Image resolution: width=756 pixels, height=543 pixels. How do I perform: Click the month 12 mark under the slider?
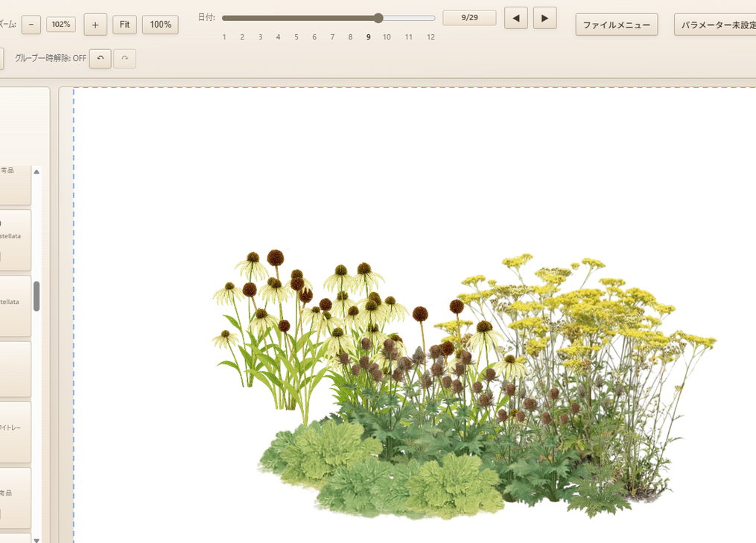(x=431, y=36)
